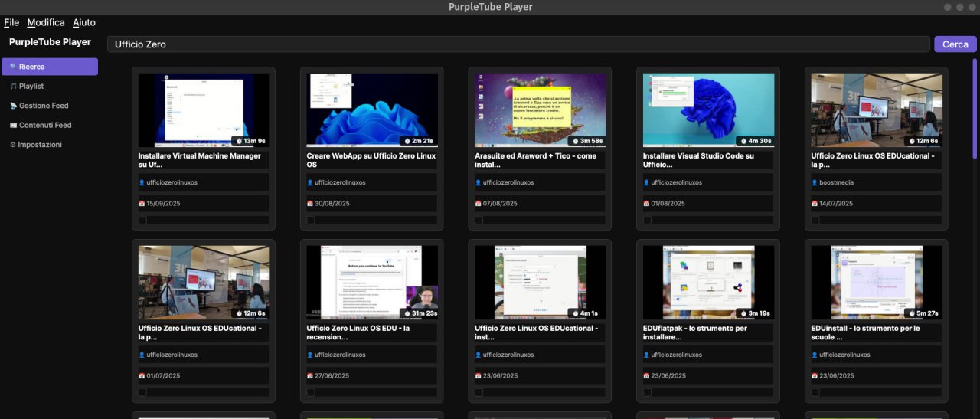Open the Ricerca search sidebar icon

pyautogui.click(x=13, y=67)
